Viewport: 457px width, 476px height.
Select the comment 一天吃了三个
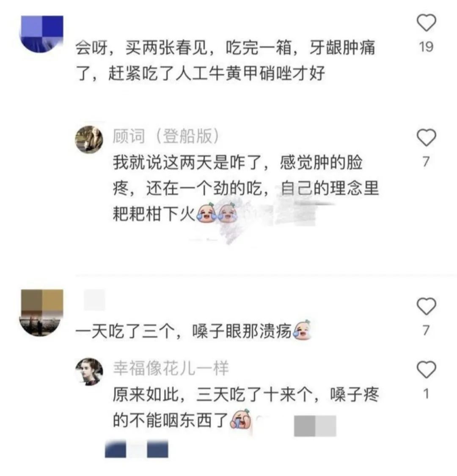(193, 331)
